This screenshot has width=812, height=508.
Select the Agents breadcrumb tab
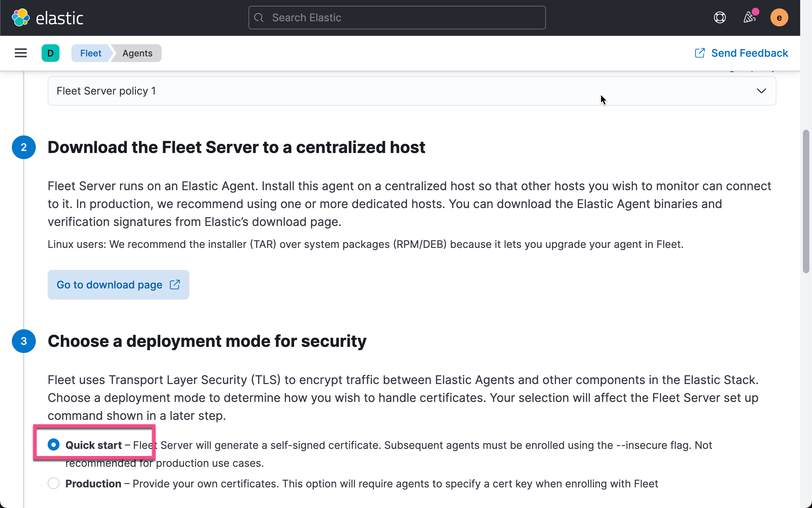(137, 53)
